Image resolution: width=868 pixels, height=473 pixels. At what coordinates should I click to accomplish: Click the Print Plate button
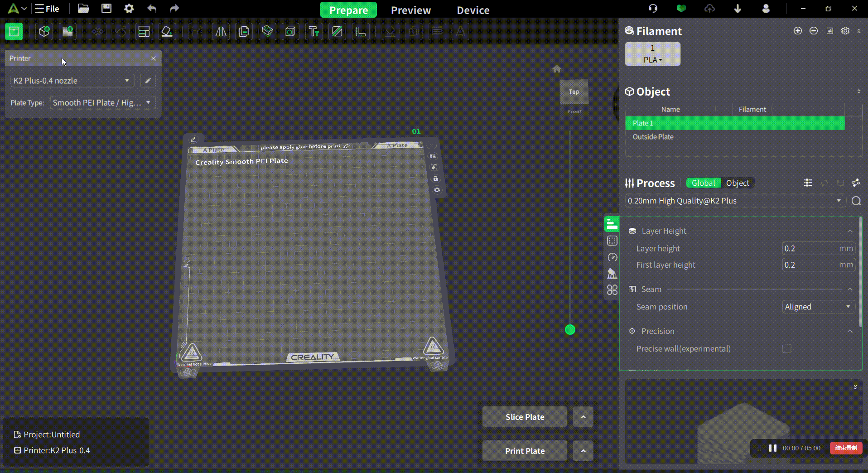pos(525,451)
